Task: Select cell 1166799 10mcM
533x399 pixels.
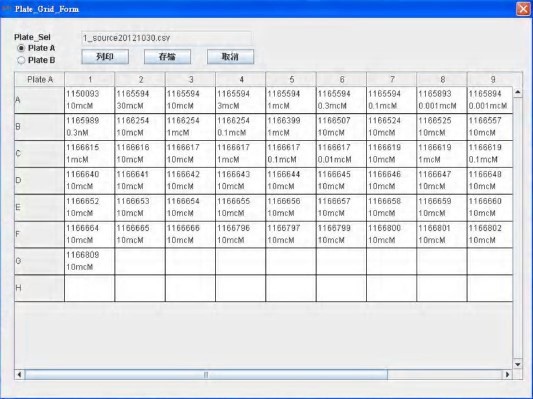Action: point(341,234)
